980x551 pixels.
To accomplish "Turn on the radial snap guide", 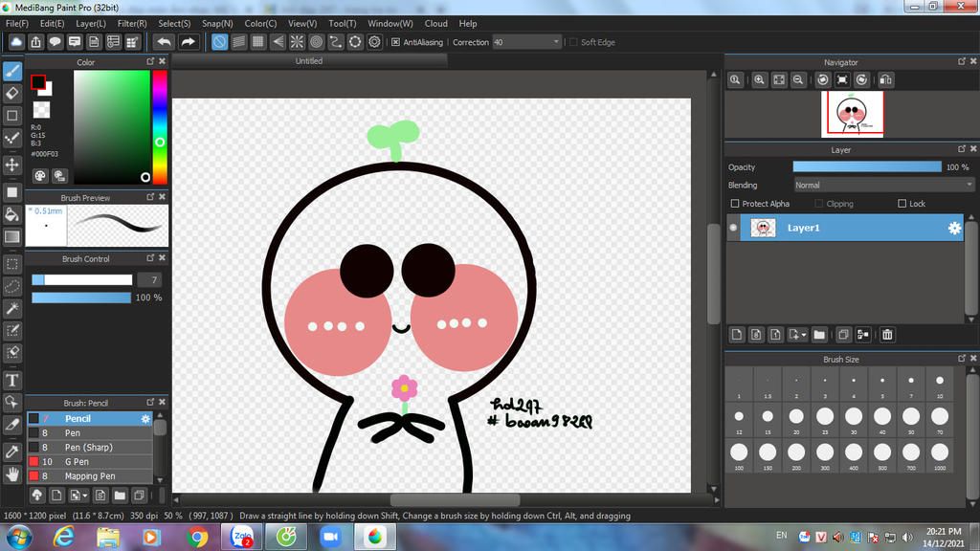I will [297, 42].
